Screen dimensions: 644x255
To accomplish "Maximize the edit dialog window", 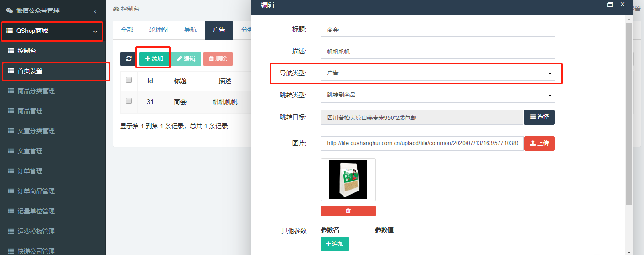I will [x=610, y=5].
